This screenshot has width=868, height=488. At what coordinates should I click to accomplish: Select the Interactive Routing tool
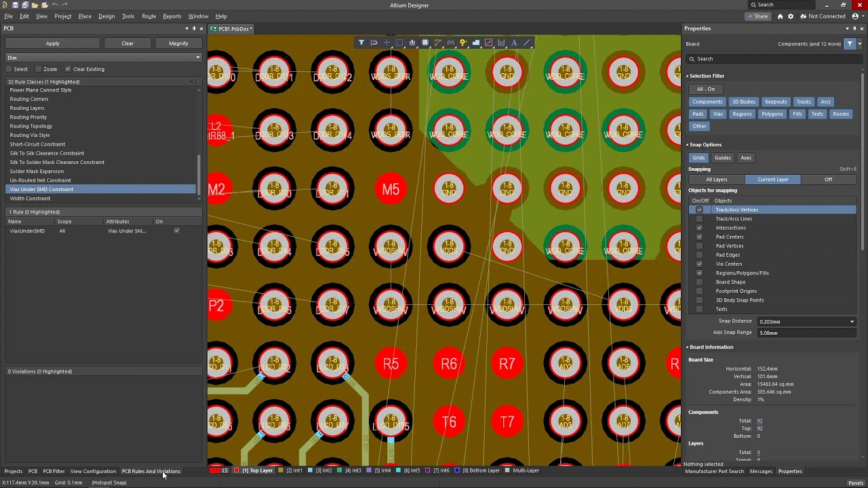click(x=438, y=43)
